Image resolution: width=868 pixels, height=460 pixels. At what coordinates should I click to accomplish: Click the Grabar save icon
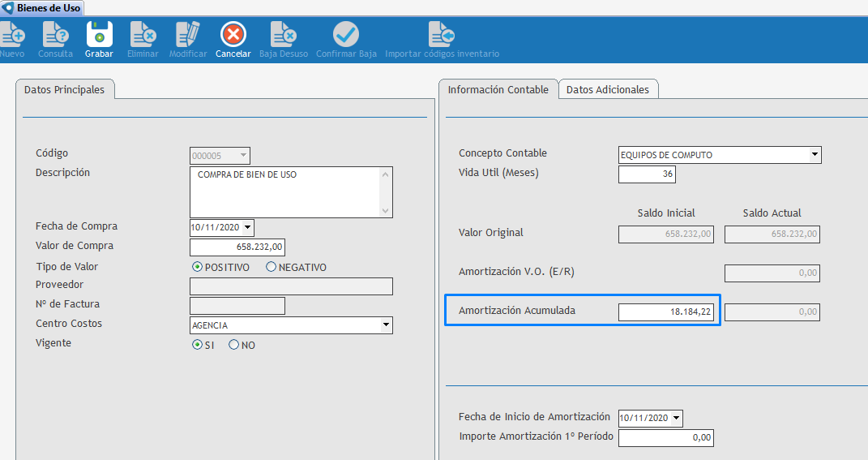[x=99, y=35]
